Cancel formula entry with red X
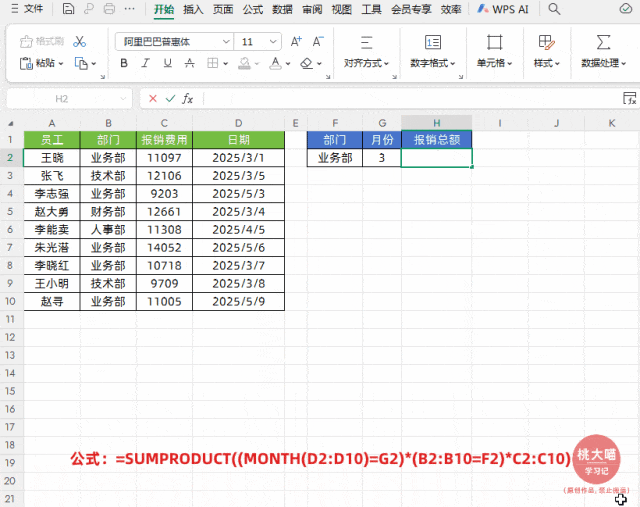Viewport: 640px width, 507px height. (153, 98)
